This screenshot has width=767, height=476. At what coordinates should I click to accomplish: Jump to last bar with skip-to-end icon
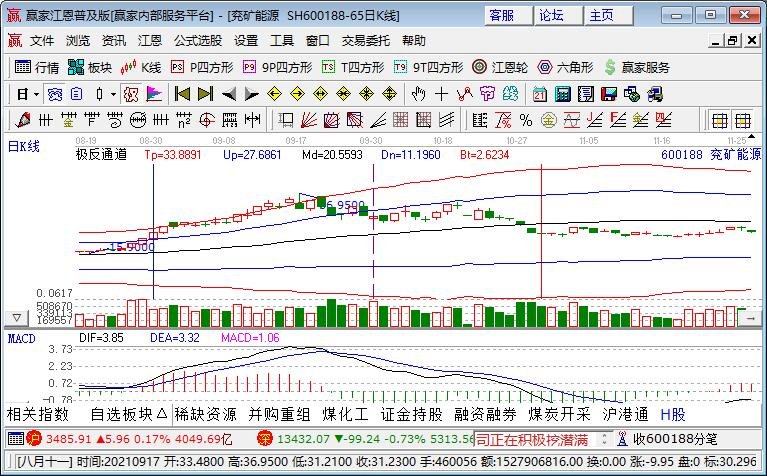click(205, 94)
